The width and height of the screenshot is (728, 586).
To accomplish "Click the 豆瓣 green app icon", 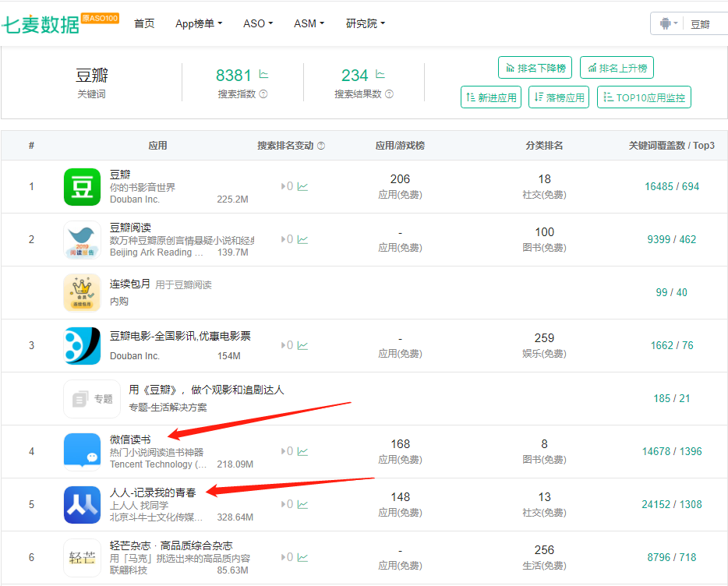I will (x=82, y=187).
